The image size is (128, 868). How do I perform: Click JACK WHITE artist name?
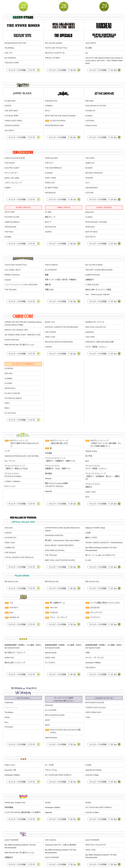click(x=90, y=43)
